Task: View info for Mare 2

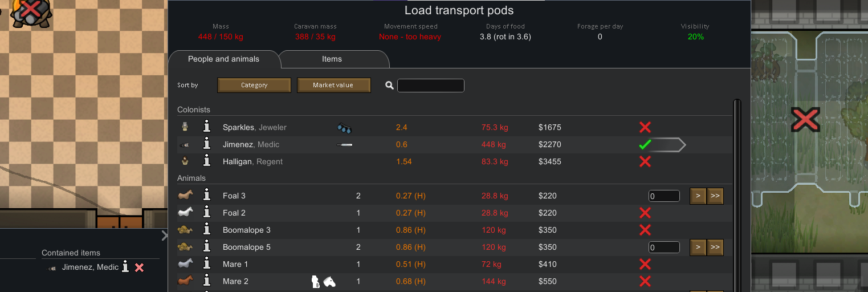Action: [x=207, y=281]
